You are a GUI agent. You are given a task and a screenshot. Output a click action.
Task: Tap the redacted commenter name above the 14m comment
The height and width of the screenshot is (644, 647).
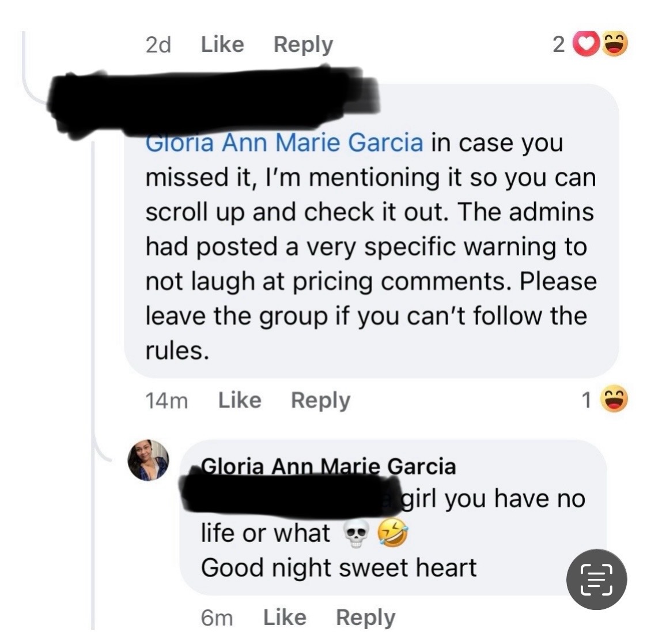pyautogui.click(x=213, y=101)
